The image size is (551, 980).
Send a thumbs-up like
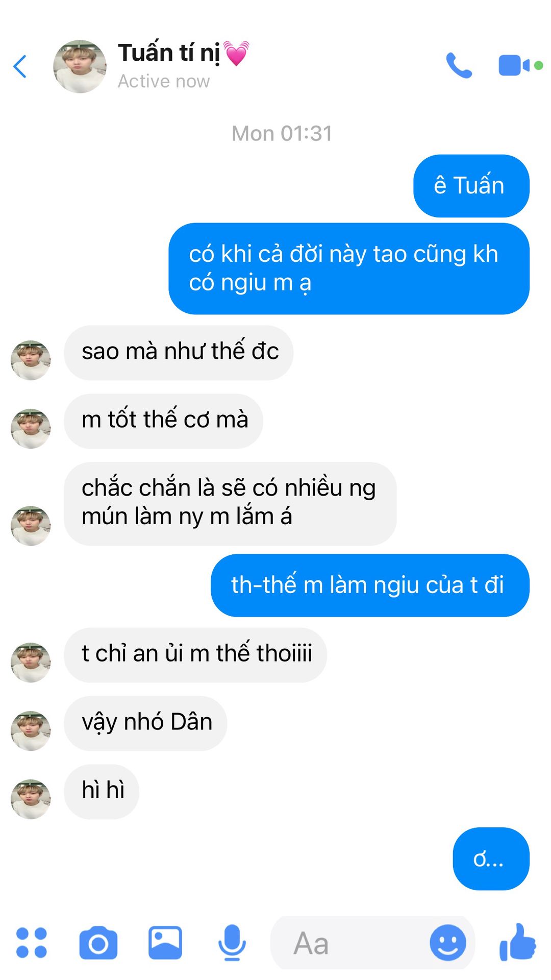click(x=517, y=942)
